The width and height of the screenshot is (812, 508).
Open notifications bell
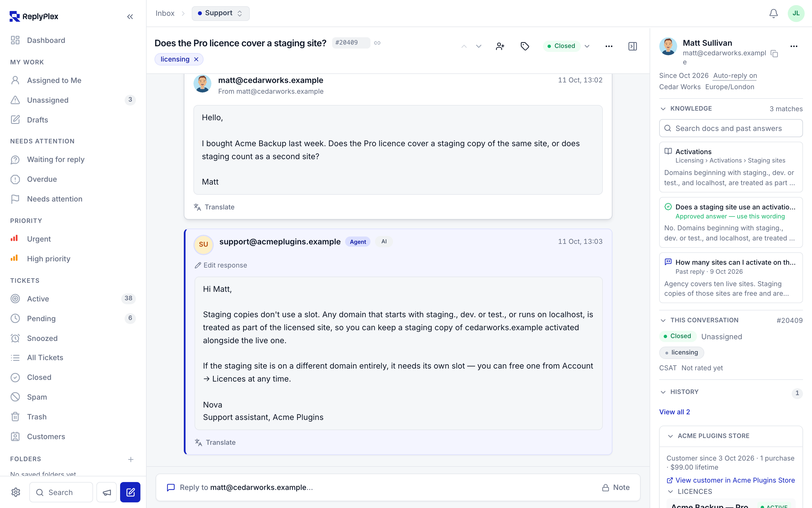773,14
